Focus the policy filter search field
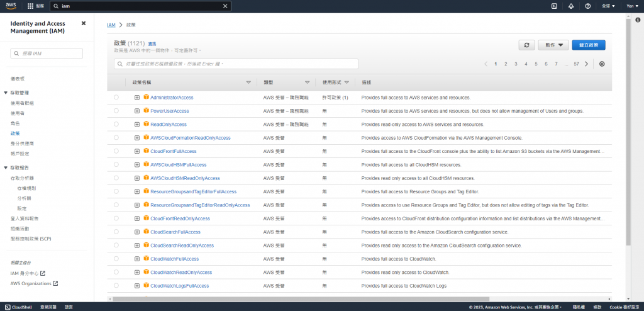The image size is (644, 311). click(236, 64)
